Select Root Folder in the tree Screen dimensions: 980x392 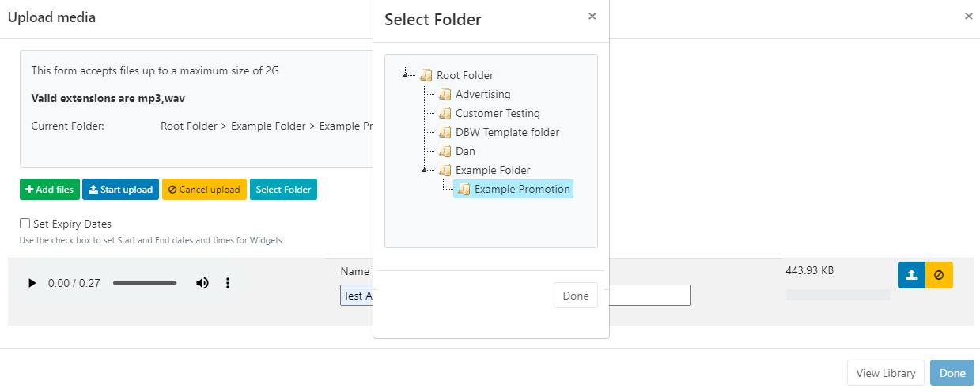coord(465,75)
